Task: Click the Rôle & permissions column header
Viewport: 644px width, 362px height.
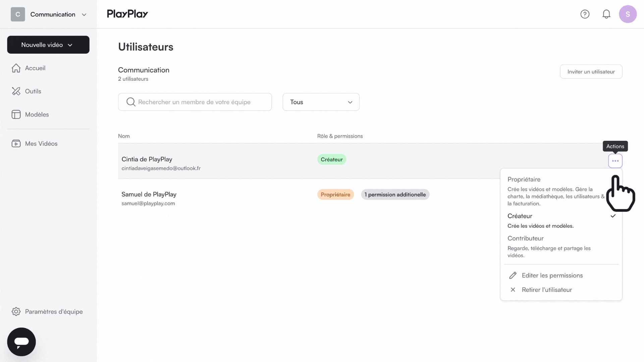Action: point(340,136)
